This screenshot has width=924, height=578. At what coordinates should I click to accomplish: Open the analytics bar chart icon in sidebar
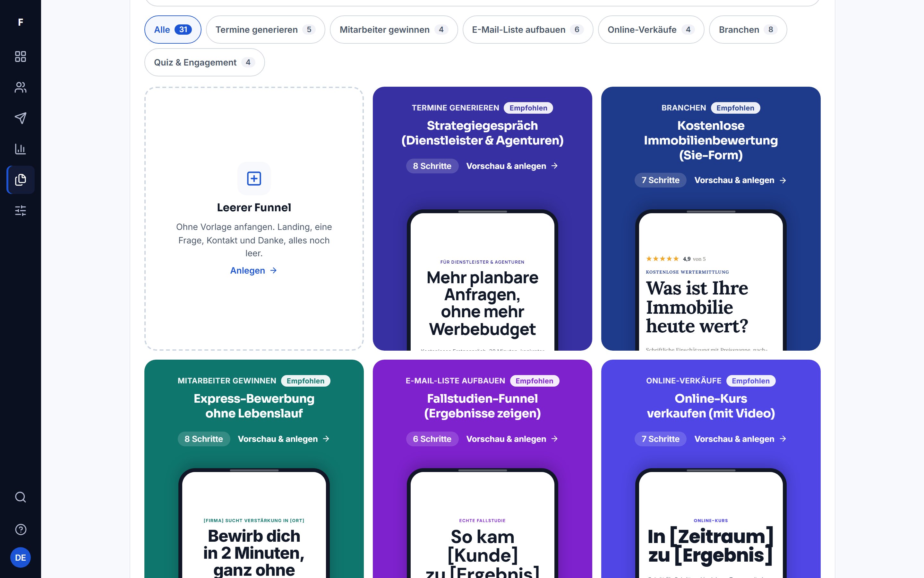point(20,149)
